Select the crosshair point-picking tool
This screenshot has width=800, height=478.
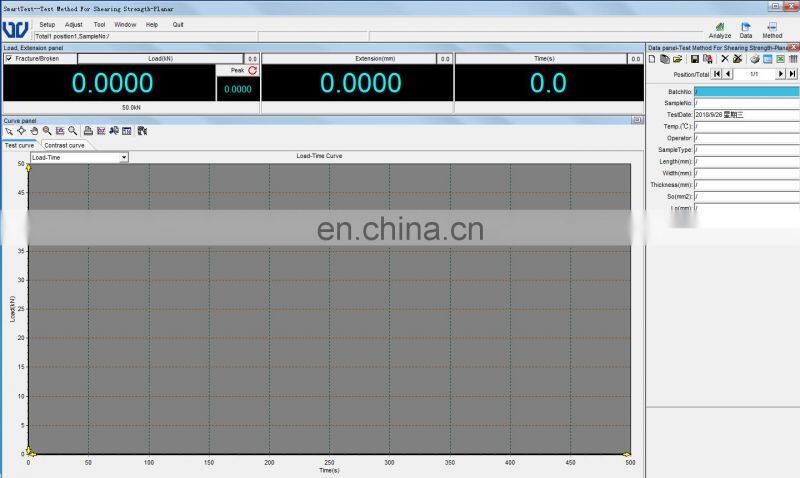click(x=21, y=131)
